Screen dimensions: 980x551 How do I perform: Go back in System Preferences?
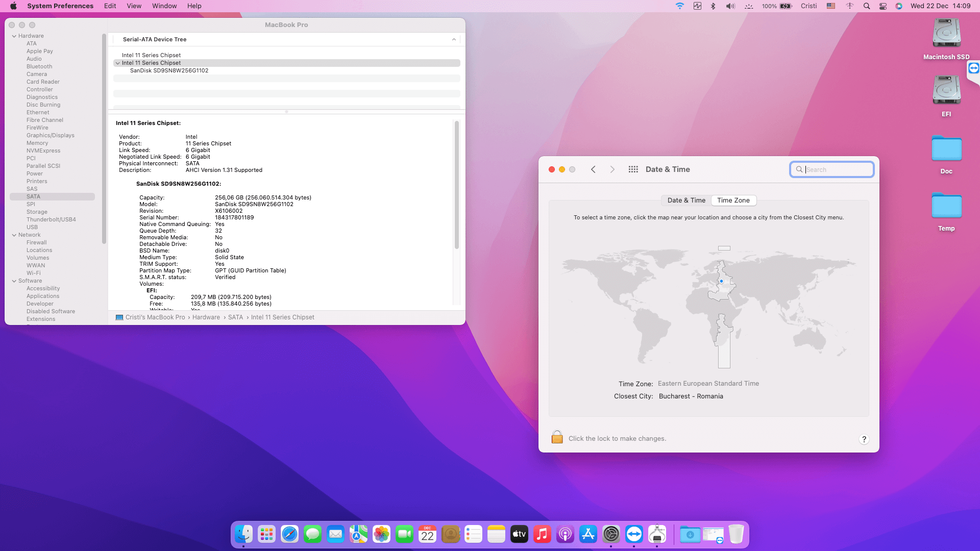[x=593, y=169]
